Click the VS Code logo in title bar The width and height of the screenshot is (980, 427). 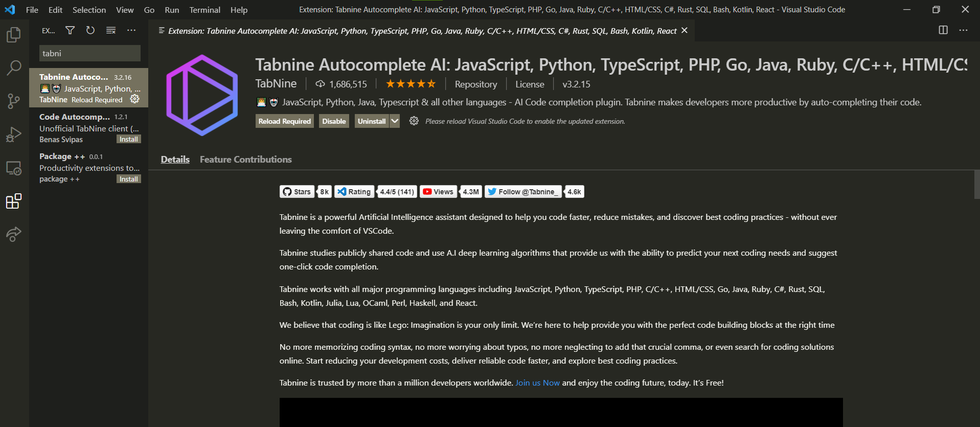click(x=10, y=10)
